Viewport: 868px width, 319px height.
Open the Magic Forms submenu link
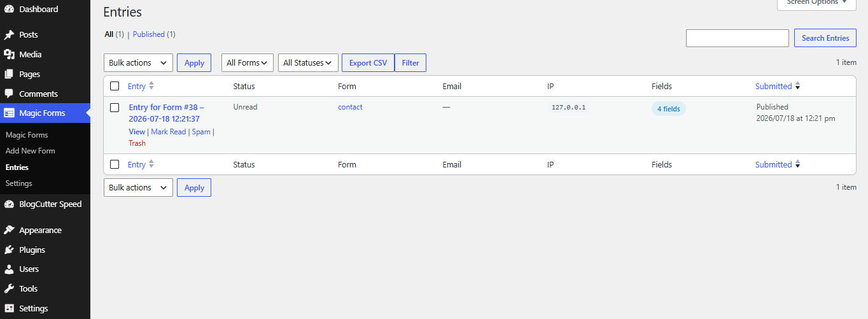pyautogui.click(x=27, y=135)
